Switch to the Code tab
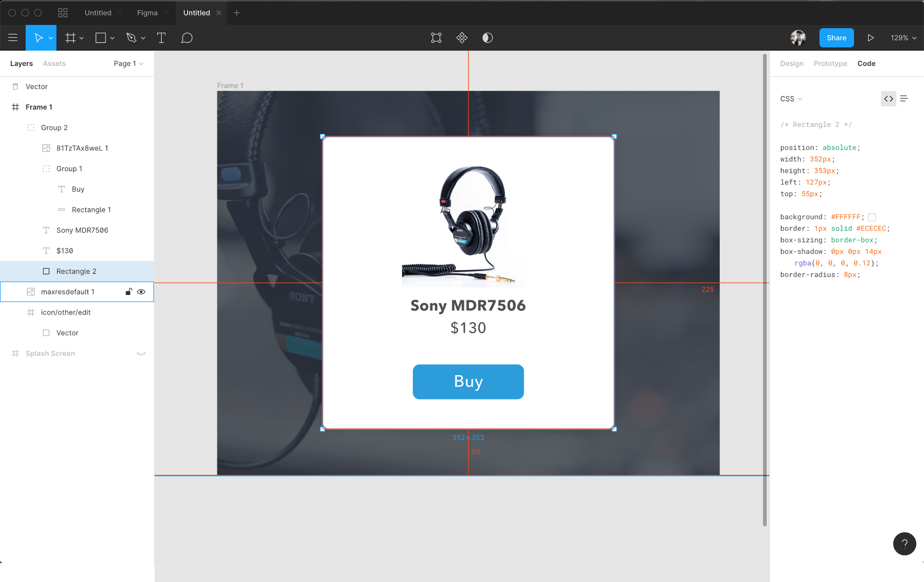Screen dimensions: 924x582 866,64
